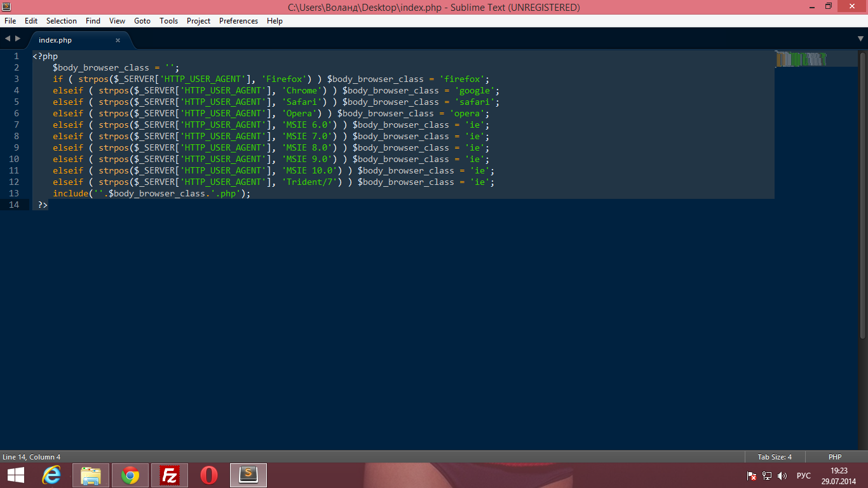This screenshot has height=488, width=868.
Task: Click the 'MSIE 10.0' string
Action: click(x=309, y=170)
